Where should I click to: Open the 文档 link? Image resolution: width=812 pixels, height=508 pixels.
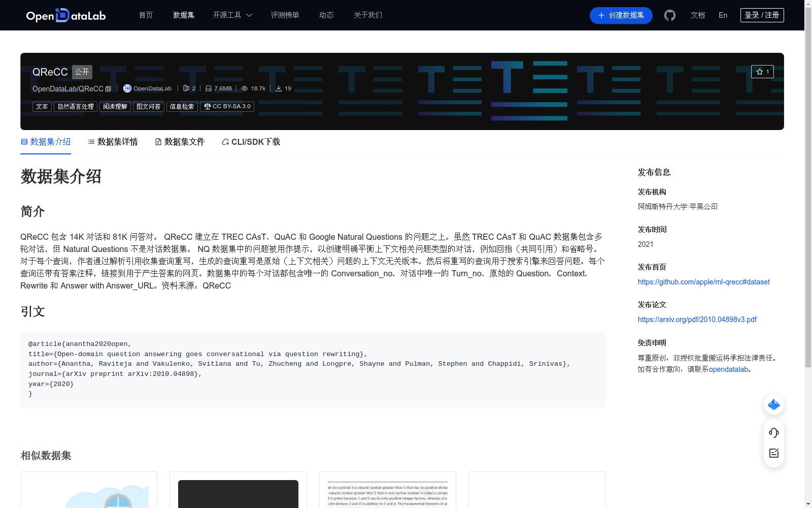point(698,15)
